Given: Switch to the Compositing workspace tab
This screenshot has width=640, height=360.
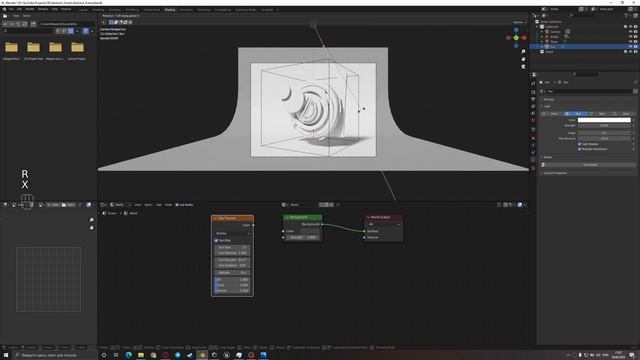Looking at the screenshot, I should (222, 9).
